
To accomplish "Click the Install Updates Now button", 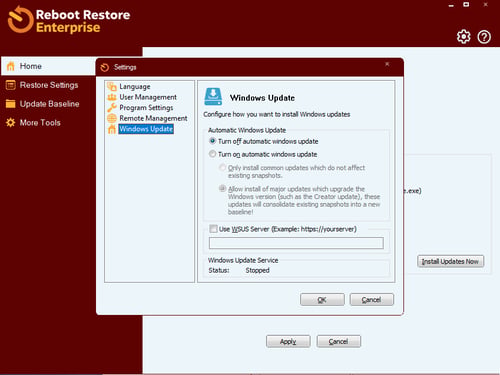I will click(x=450, y=261).
